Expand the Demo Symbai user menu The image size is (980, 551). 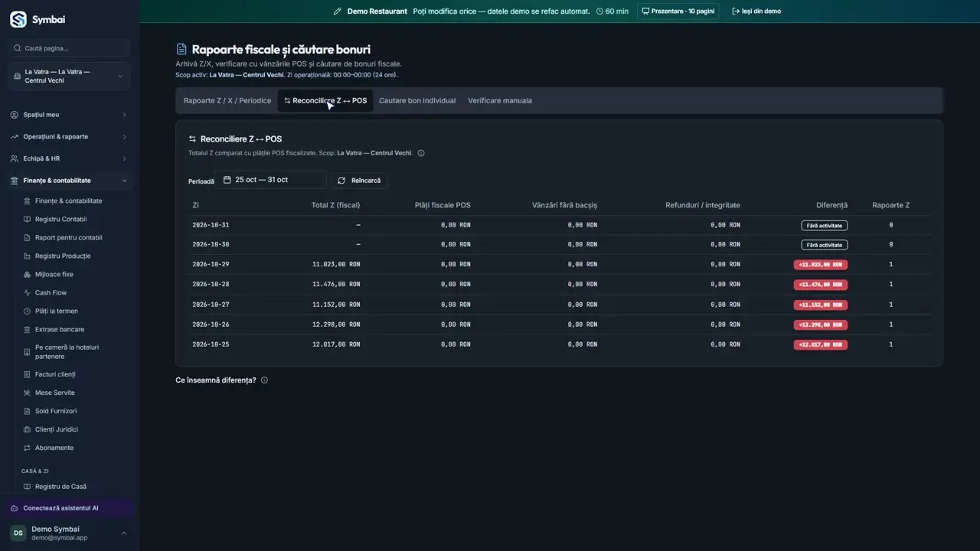pyautogui.click(x=69, y=533)
